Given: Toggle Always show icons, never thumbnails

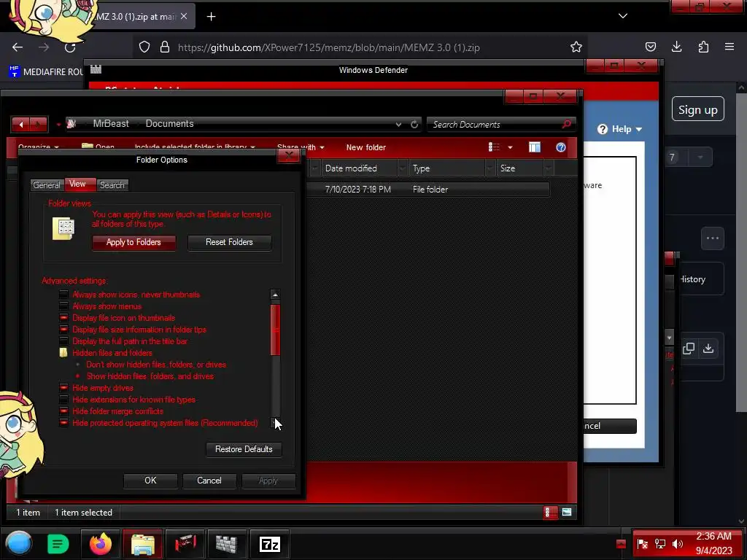Looking at the screenshot, I should [63, 295].
